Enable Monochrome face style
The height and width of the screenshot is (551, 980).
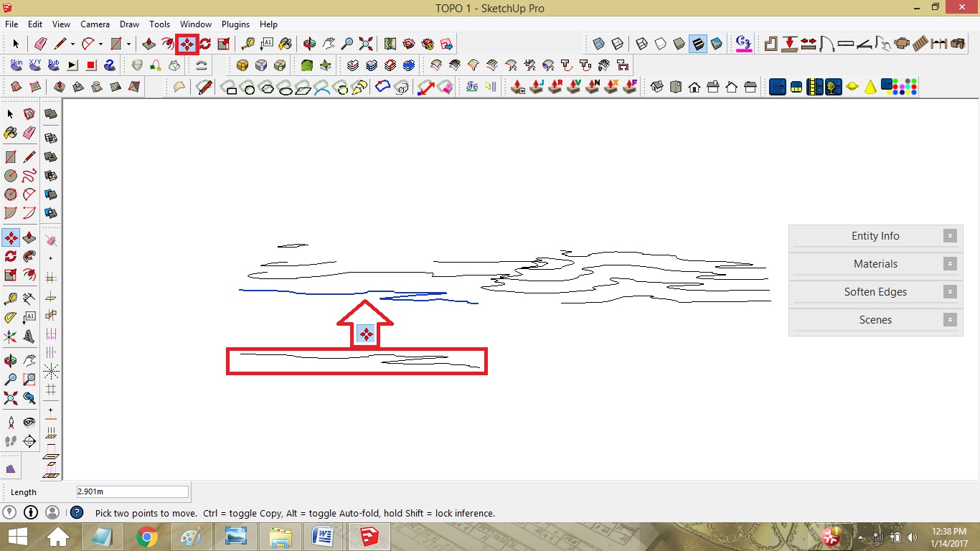(x=715, y=44)
